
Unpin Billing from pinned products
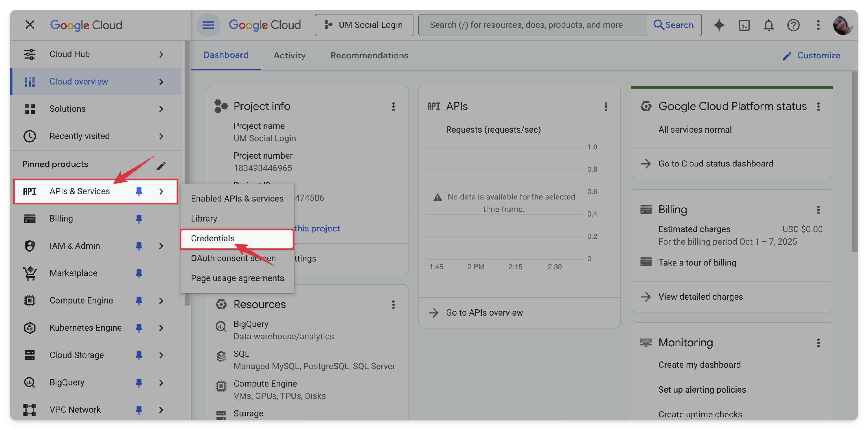tap(139, 219)
